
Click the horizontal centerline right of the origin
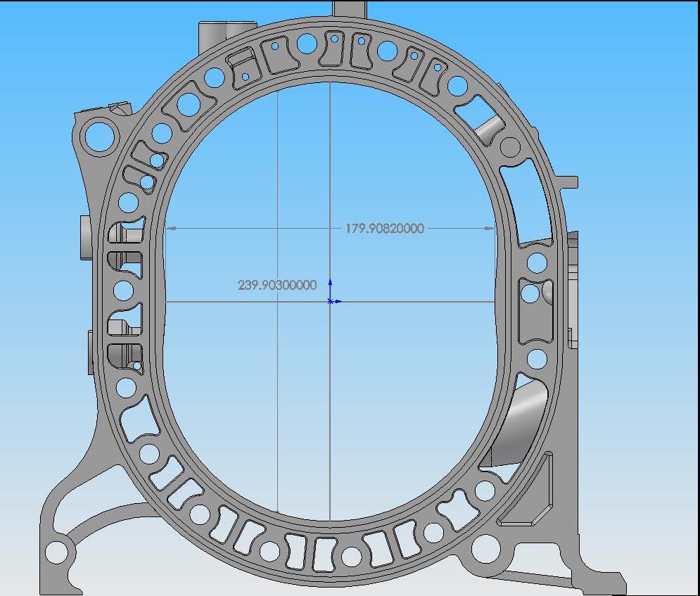click(x=415, y=302)
